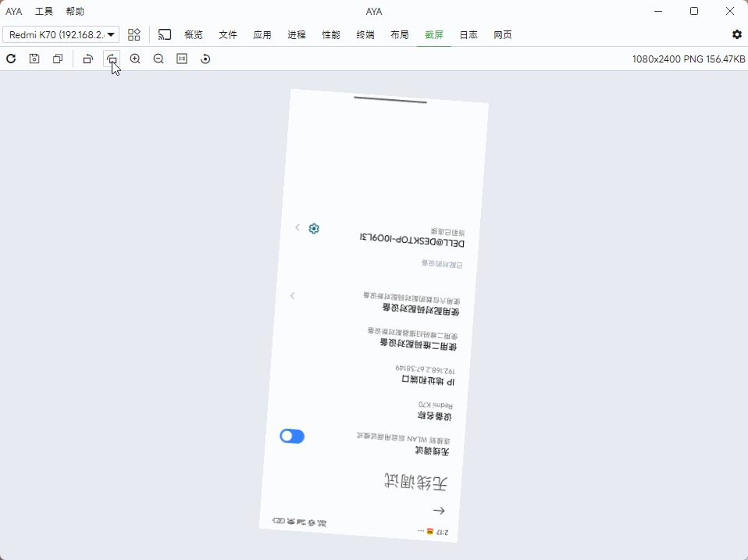
Task: Rotate the screenshot clockwise
Action: pos(112,59)
